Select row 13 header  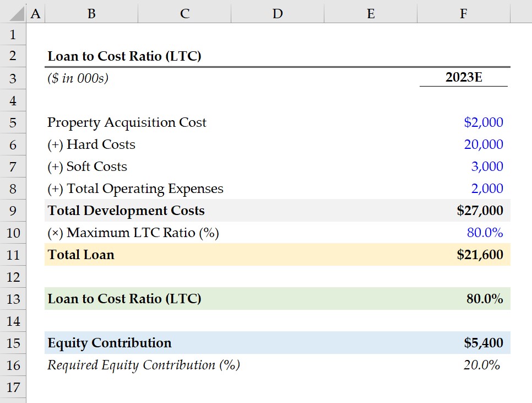(13, 299)
